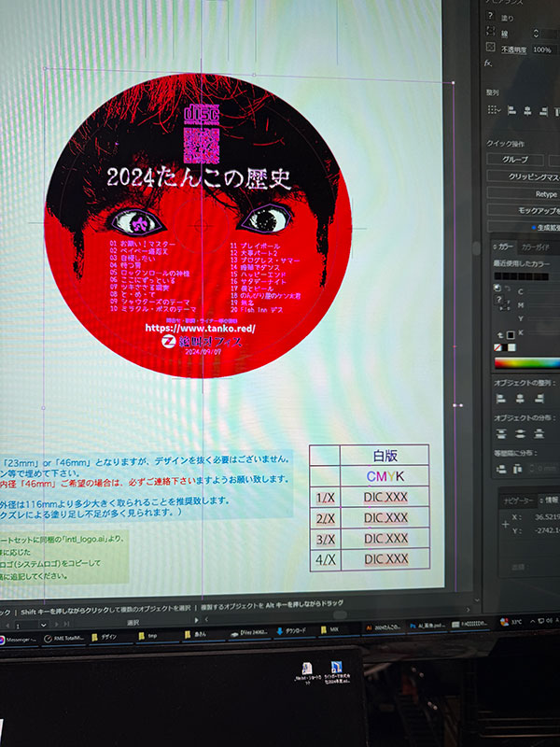The image size is (560, 747).
Task: Align left in the 整列 section
Action: pos(511,110)
